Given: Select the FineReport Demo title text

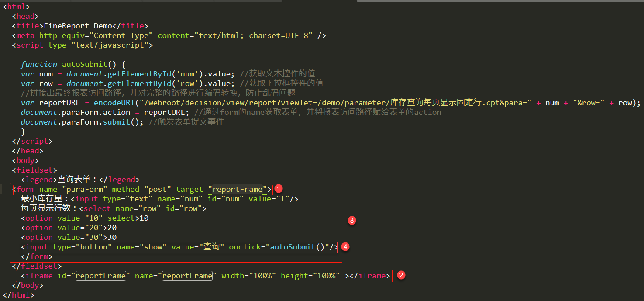Looking at the screenshot, I should point(77,26).
